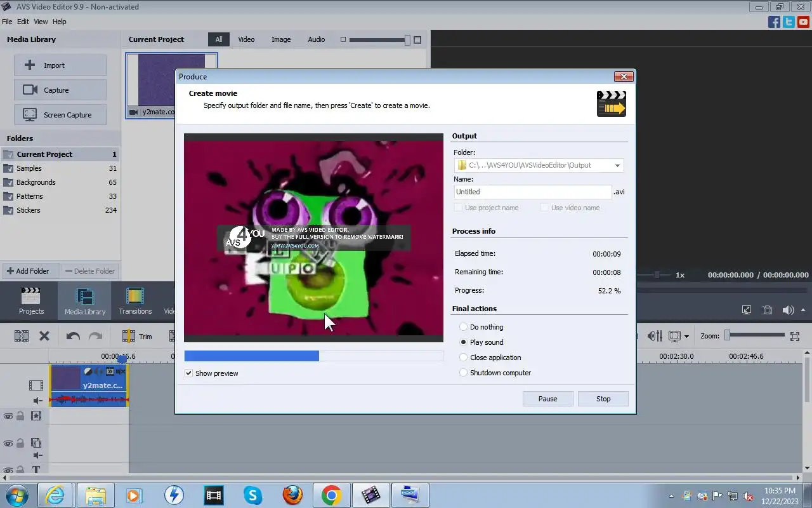Click the scene detection icon in timeline toolbar
This screenshot has height=508, width=812.
(21, 336)
